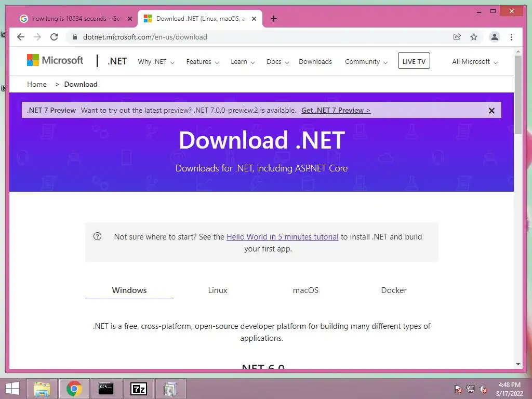Screen dimensions: 532x399
Task: Click the browser forward arrow
Action: pos(37,37)
